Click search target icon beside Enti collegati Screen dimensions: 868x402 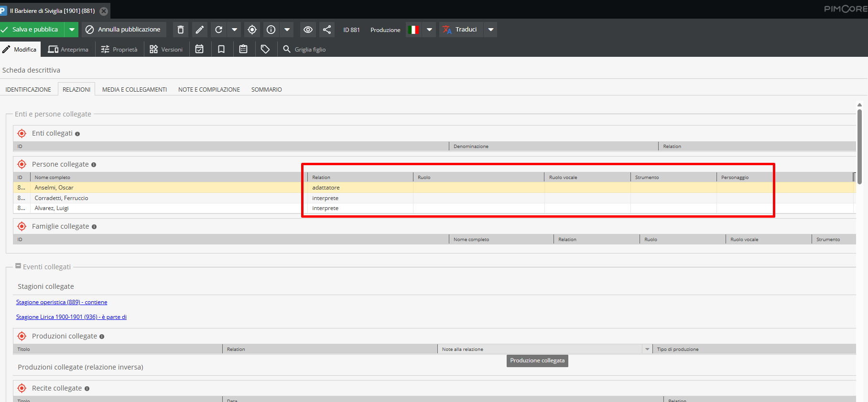tap(22, 133)
